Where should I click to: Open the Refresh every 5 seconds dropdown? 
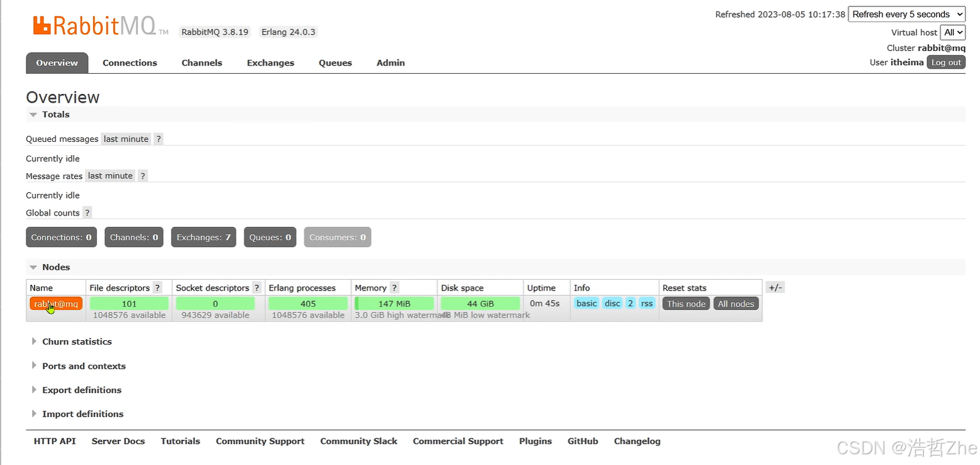click(907, 14)
